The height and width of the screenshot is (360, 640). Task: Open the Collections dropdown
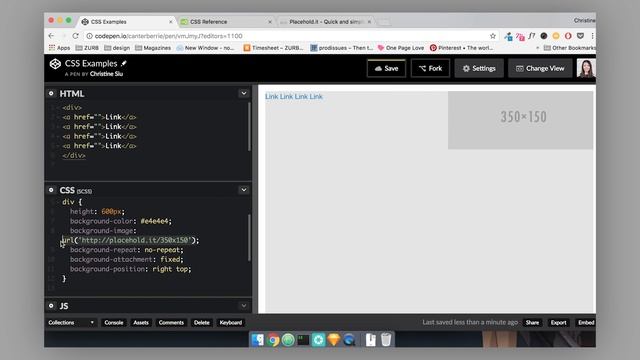tap(71, 322)
